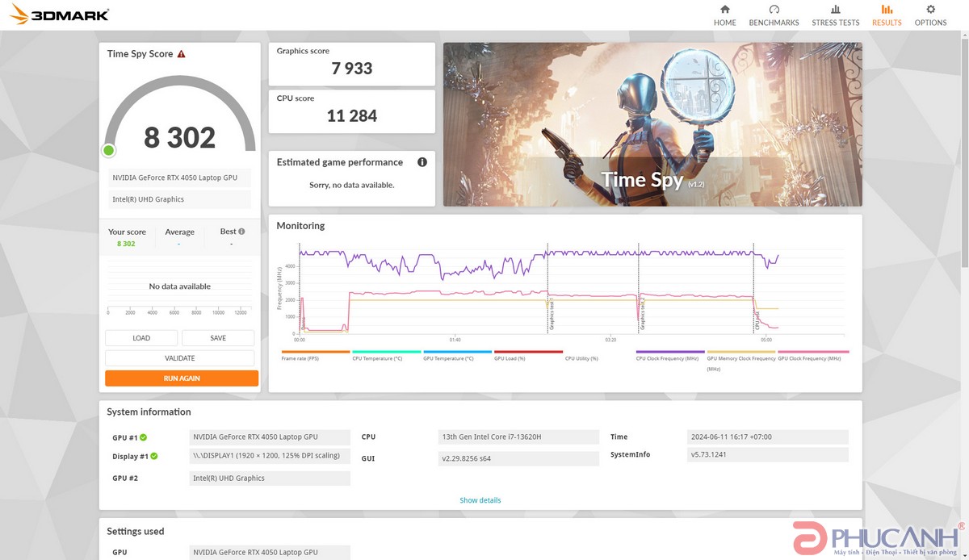Open the BENCHMARKS tab
Viewport: 969px width, 560px height.
click(x=774, y=15)
